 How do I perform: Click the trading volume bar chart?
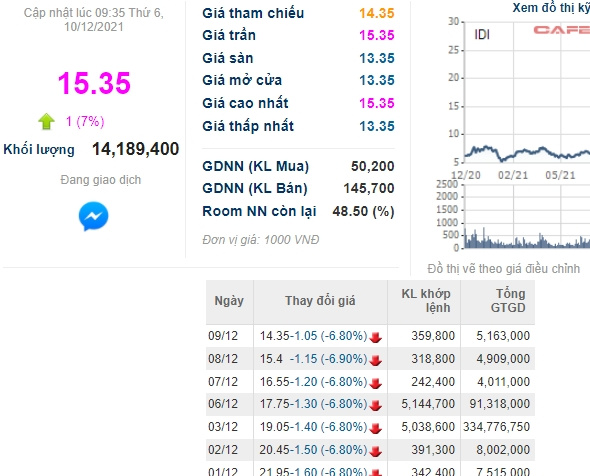pyautogui.click(x=527, y=216)
